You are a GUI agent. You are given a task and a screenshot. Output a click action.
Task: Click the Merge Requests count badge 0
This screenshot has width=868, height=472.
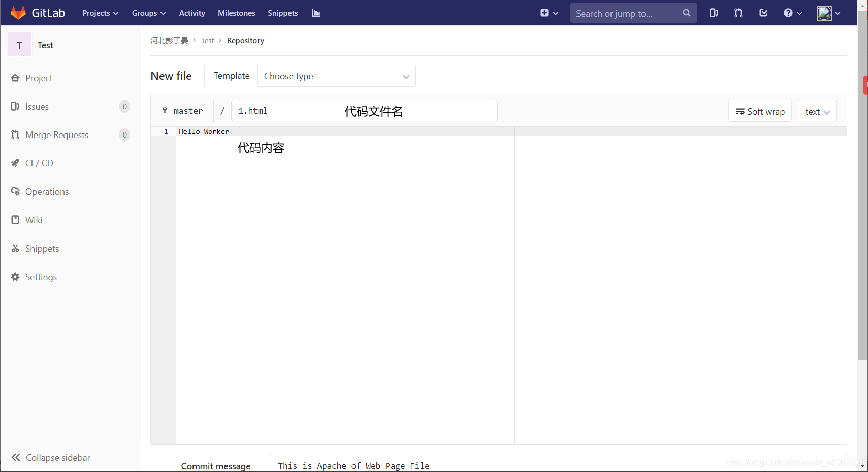pos(124,134)
